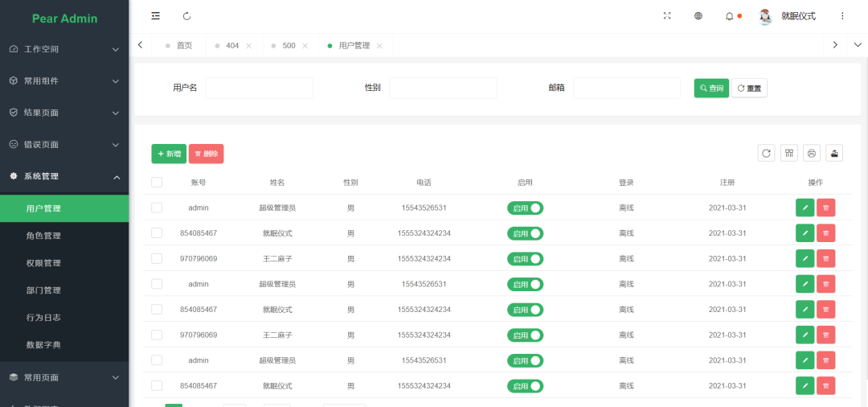Switch to the 首页 tab
This screenshot has width=868, height=407.
(x=178, y=46)
